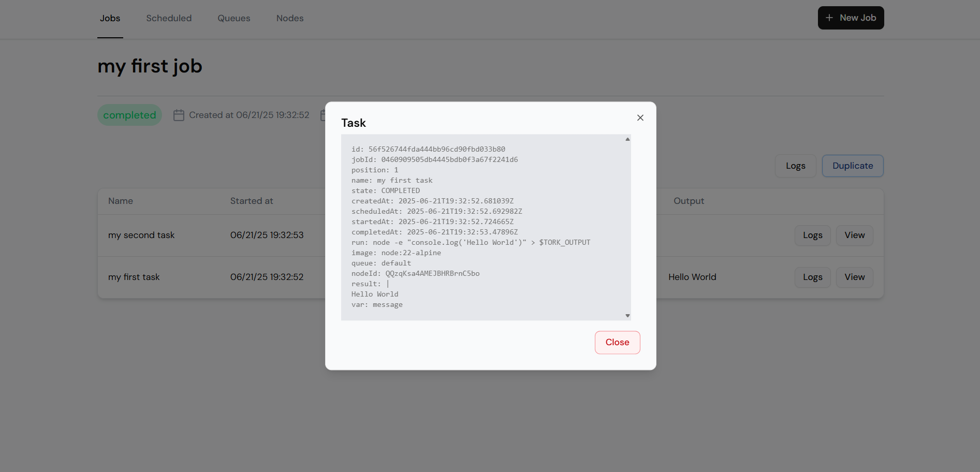Click the completed status badge

[x=129, y=115]
